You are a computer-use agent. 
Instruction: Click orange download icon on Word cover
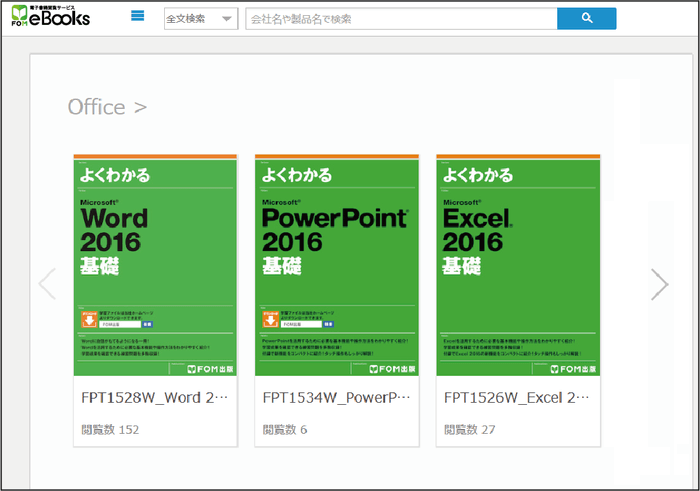tap(88, 320)
